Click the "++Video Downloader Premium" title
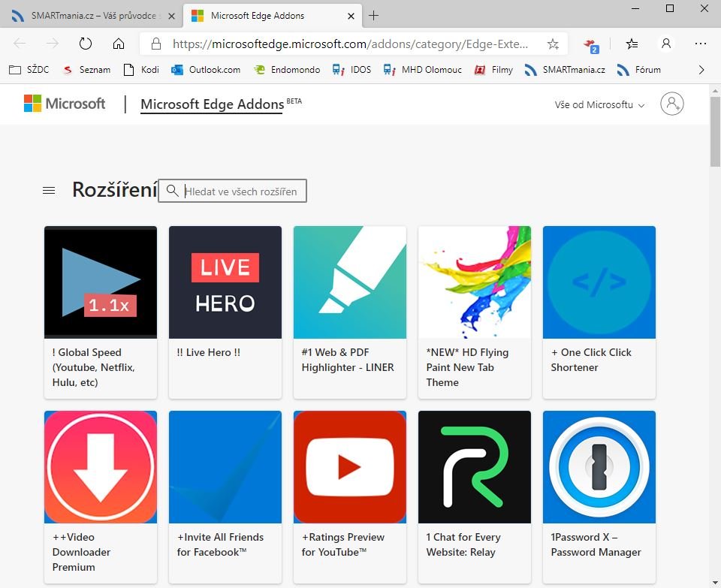Viewport: 721px width, 588px height. pos(81,552)
